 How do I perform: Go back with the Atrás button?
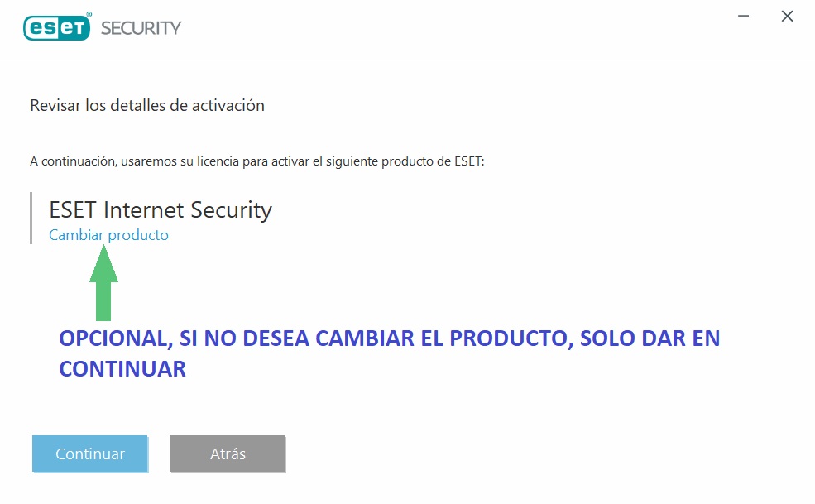(228, 454)
